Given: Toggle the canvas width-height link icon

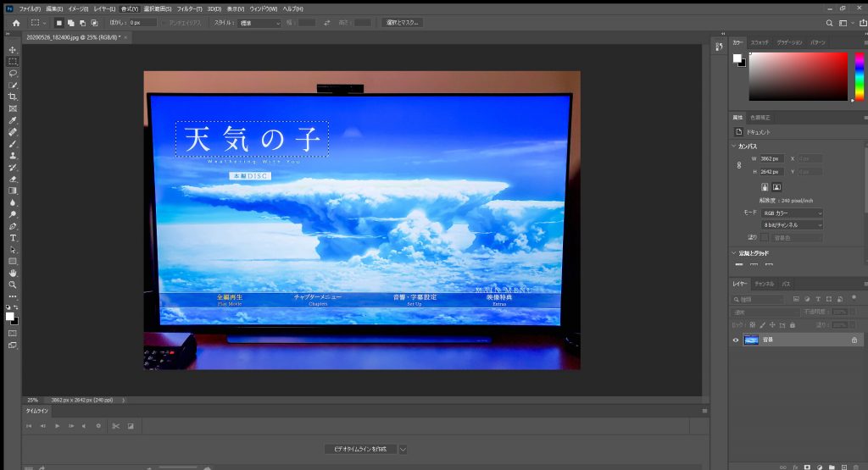Looking at the screenshot, I should pos(739,165).
